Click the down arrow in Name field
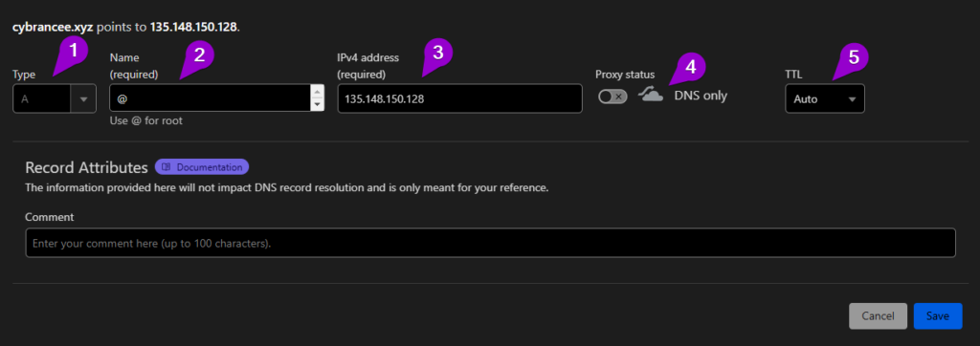This screenshot has height=346, width=980. (318, 105)
